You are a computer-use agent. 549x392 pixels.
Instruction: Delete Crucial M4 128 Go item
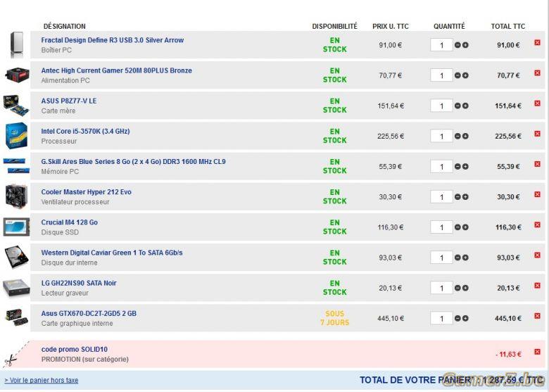coord(537,225)
